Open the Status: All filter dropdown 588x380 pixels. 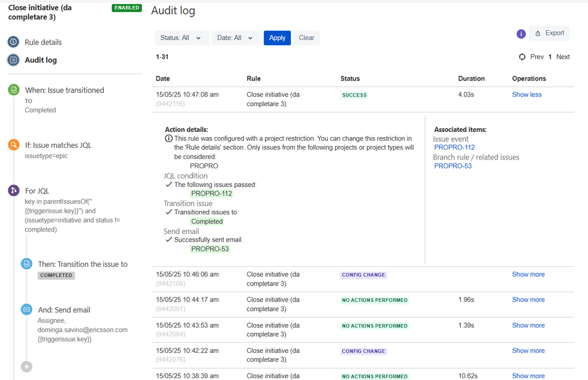181,38
